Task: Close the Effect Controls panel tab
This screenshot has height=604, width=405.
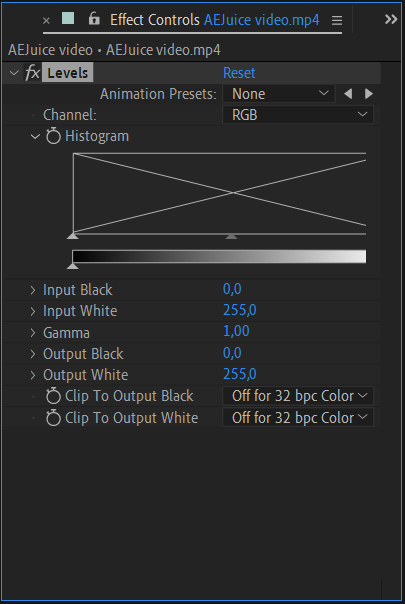Action: pos(46,21)
